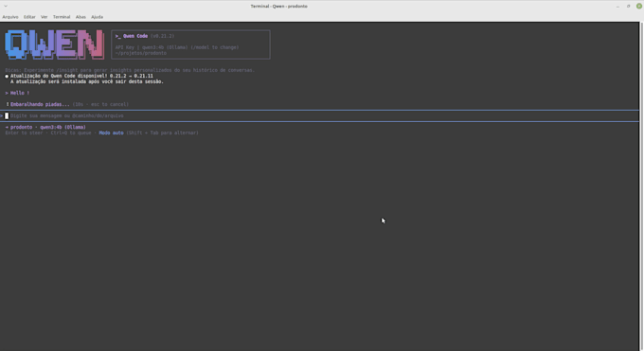This screenshot has height=351, width=644.
Task: Maximize the terminal window
Action: pos(629,7)
